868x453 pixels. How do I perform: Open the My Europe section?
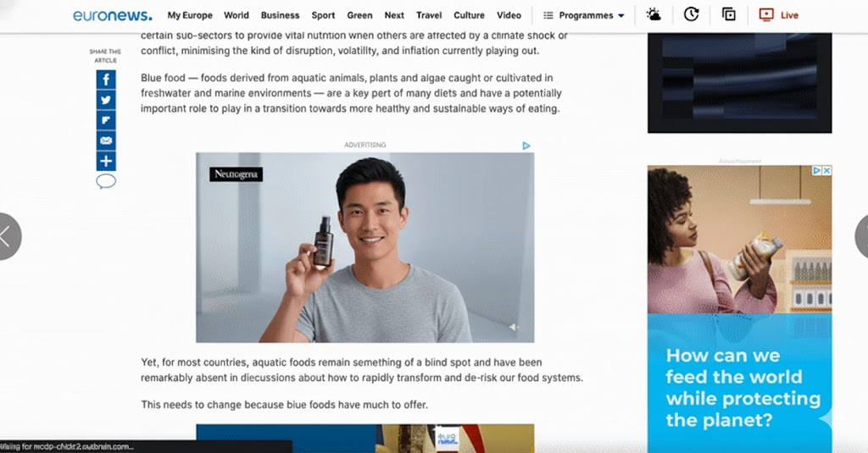pos(190,15)
